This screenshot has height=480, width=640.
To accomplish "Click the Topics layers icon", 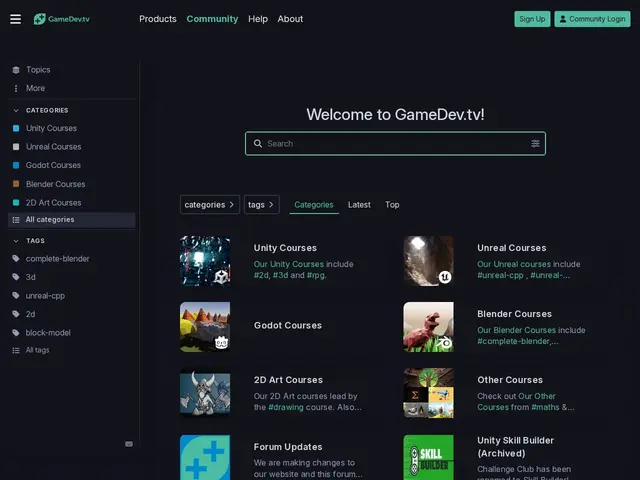I will (16, 70).
